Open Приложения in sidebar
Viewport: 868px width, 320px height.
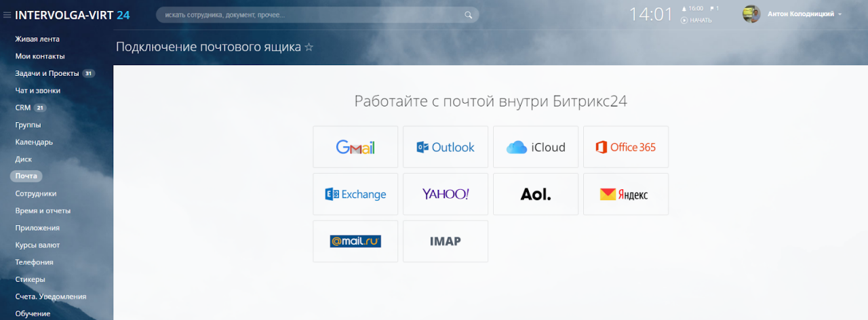coord(37,228)
